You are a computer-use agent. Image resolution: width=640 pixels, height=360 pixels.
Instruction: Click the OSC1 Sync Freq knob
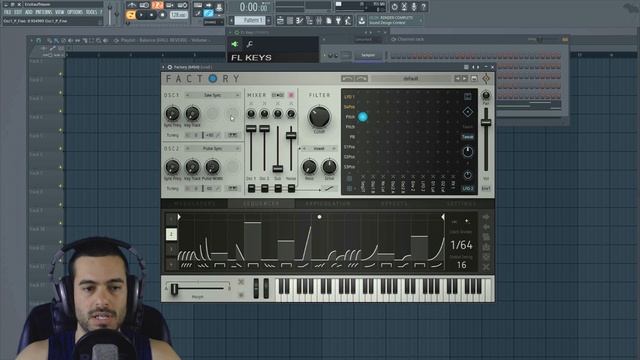click(x=172, y=113)
